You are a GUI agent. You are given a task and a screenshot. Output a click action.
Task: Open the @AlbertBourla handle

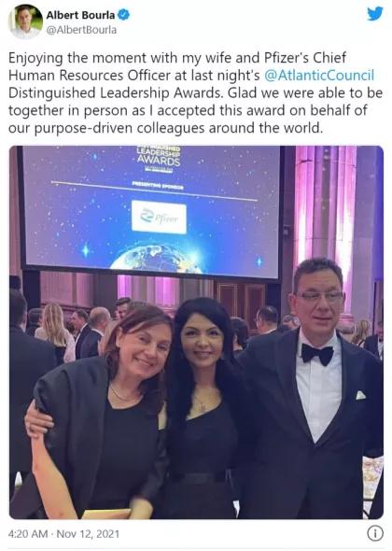click(81, 30)
